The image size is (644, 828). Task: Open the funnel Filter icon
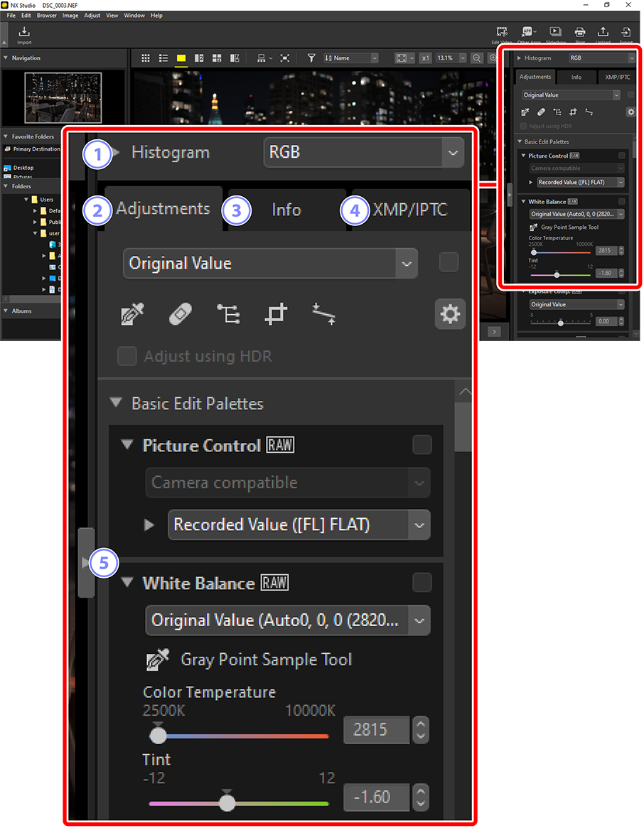(311, 58)
